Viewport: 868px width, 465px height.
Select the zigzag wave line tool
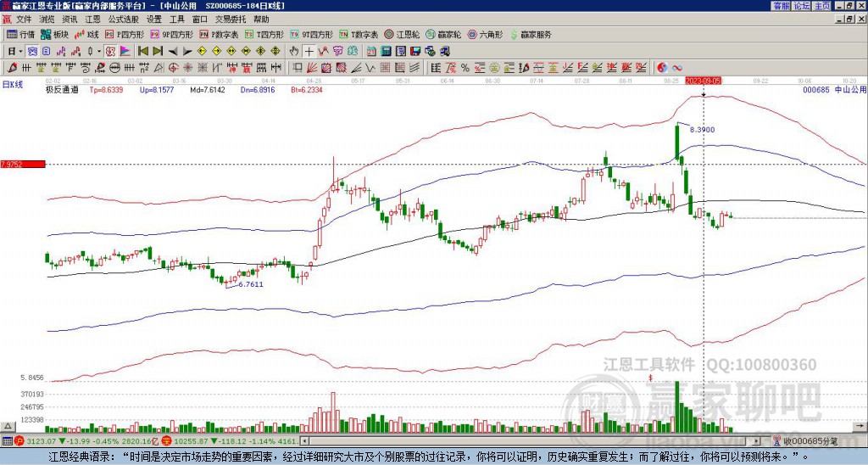[370, 68]
